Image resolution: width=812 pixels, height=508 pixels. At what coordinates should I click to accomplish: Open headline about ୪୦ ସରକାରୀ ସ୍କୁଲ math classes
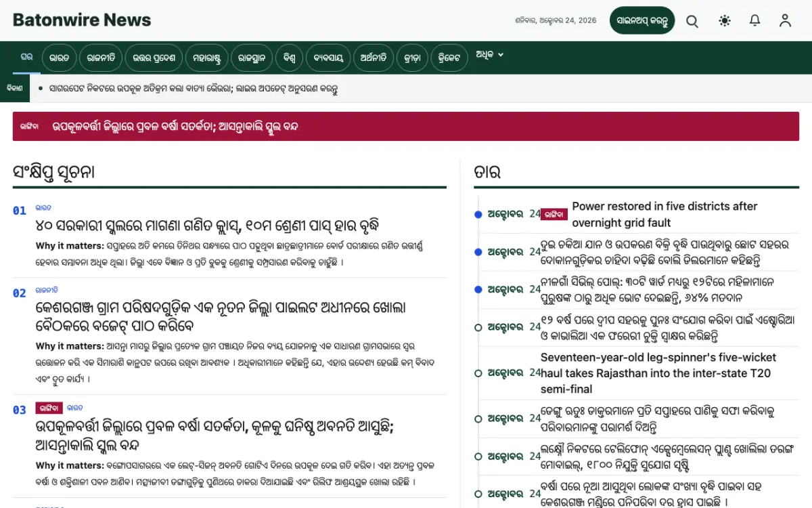coord(207,226)
